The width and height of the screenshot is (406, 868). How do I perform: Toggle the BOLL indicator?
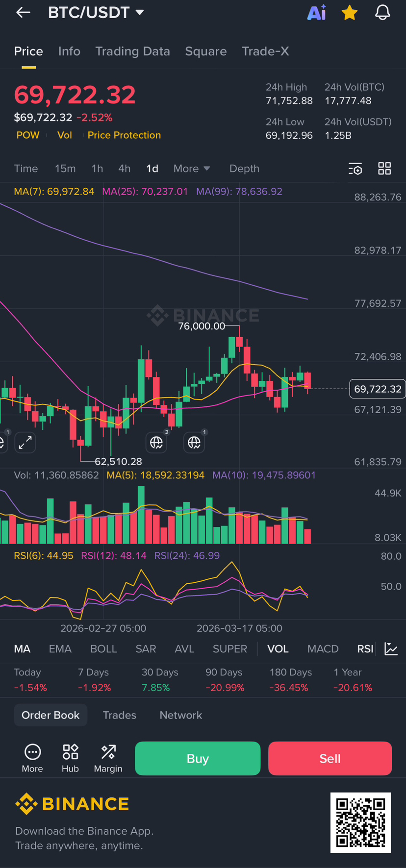click(103, 649)
